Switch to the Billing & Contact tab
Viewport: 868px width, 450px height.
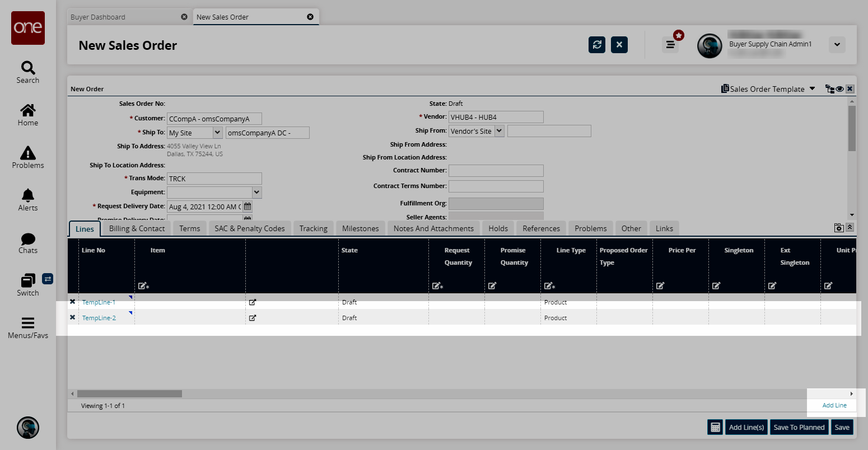pyautogui.click(x=137, y=228)
